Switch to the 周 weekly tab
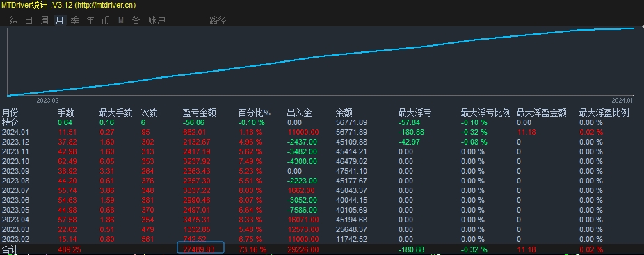The height and width of the screenshot is (255, 644). (45, 21)
